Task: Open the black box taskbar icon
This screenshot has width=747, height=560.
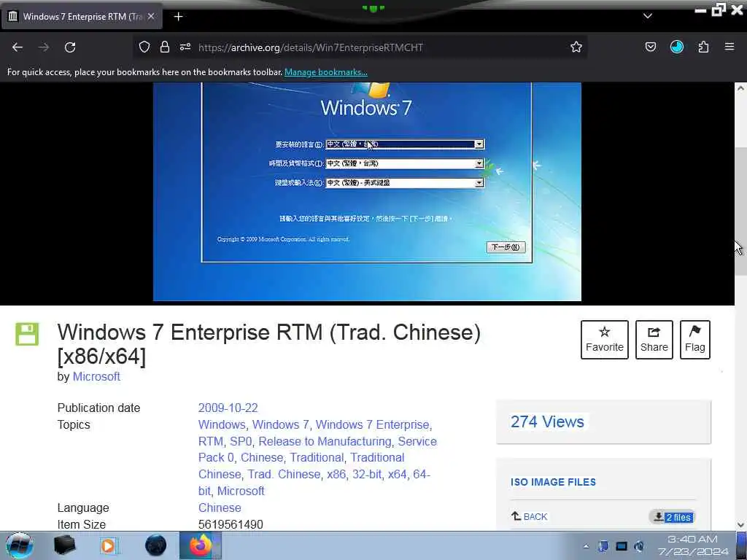Action: tap(64, 545)
